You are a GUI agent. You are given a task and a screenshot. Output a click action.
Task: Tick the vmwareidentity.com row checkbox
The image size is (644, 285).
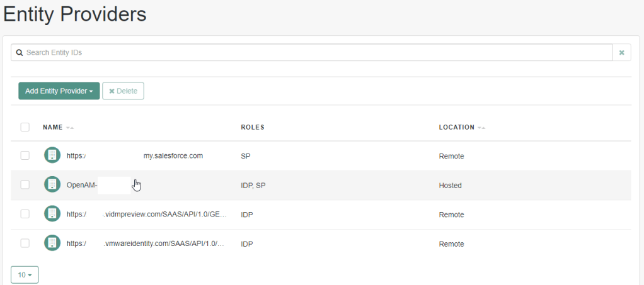tap(25, 243)
